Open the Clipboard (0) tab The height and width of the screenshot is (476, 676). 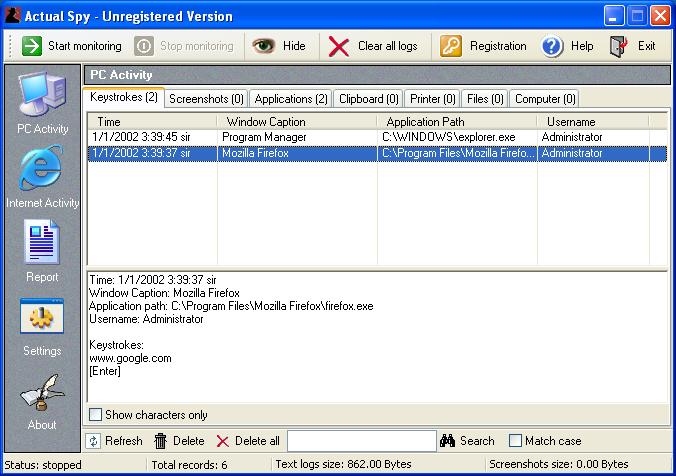click(369, 99)
